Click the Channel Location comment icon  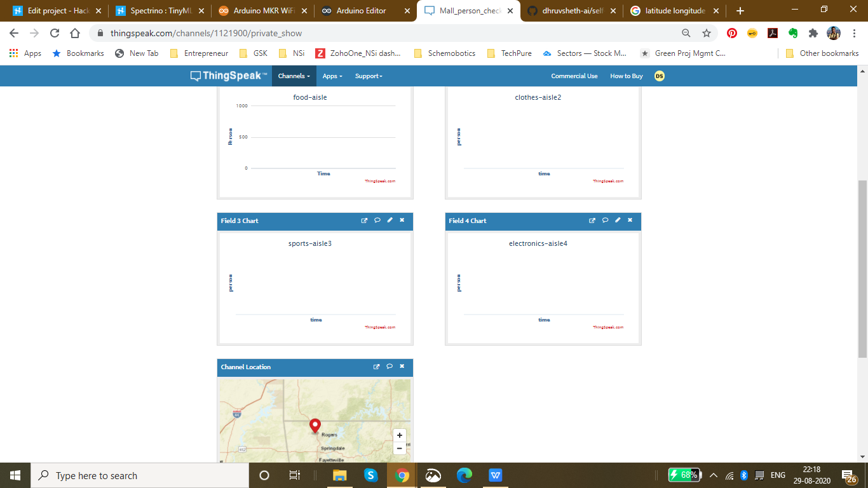pyautogui.click(x=390, y=367)
